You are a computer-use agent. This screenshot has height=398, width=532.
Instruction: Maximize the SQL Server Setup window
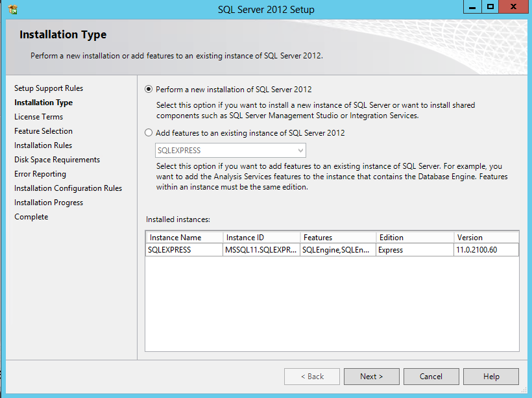coord(490,6)
